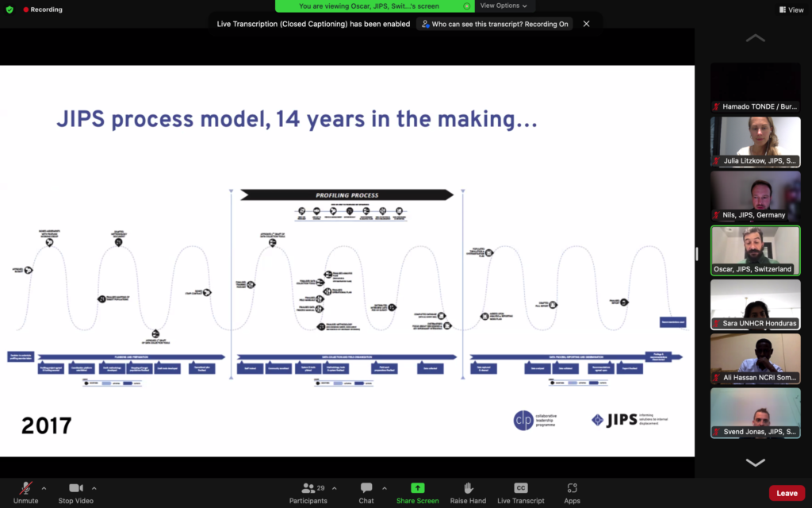Click 'Who can see this transcript? Recording On'
This screenshot has width=812, height=508.
(494, 24)
